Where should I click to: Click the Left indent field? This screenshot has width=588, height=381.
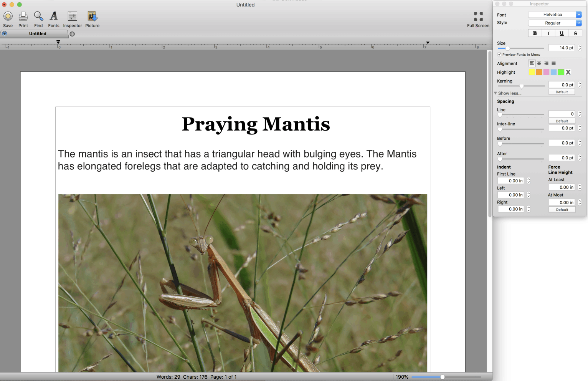coord(511,195)
